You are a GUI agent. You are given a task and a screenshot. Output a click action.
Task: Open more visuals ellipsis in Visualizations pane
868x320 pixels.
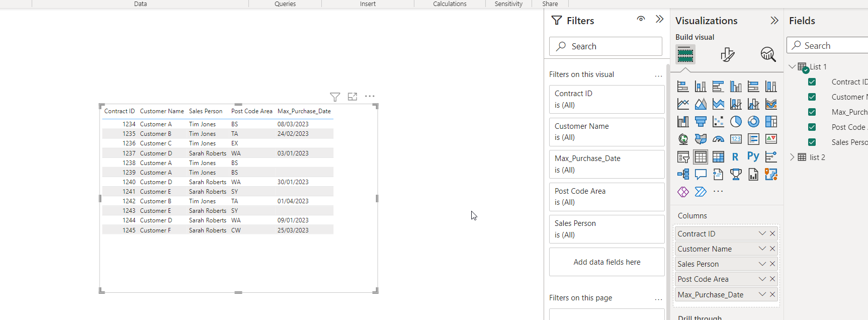718,191
